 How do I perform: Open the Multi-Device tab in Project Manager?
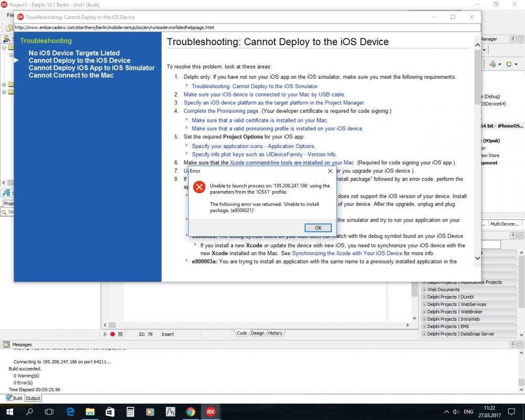(x=505, y=224)
